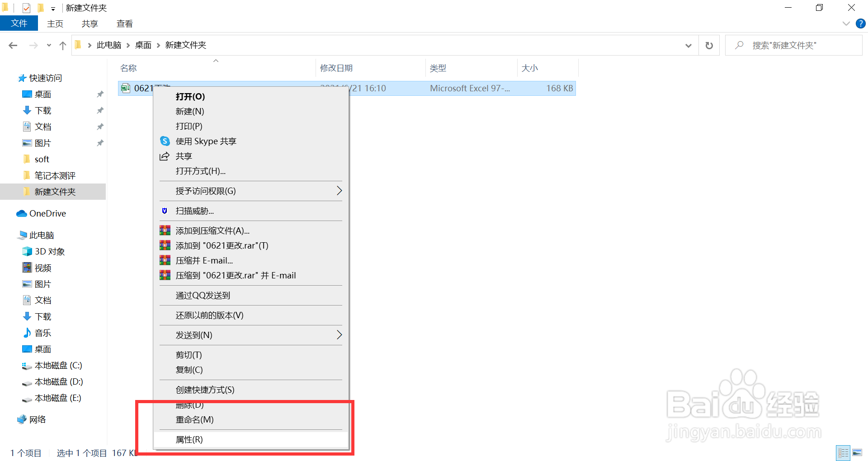Choose 重命名(M) from the context menu
This screenshot has height=461, width=868.
251,419
